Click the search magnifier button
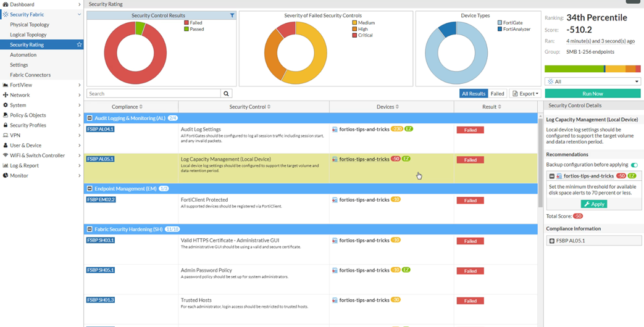 coord(226,94)
